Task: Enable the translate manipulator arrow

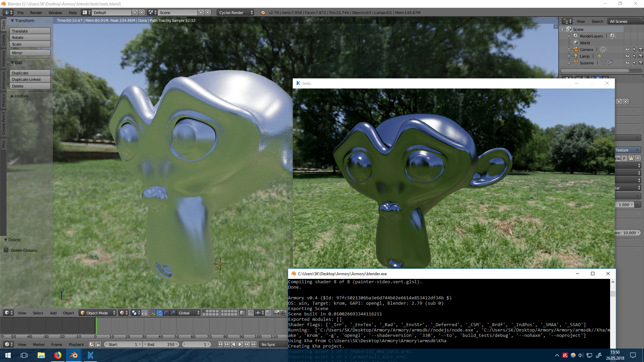Action: 159,313
